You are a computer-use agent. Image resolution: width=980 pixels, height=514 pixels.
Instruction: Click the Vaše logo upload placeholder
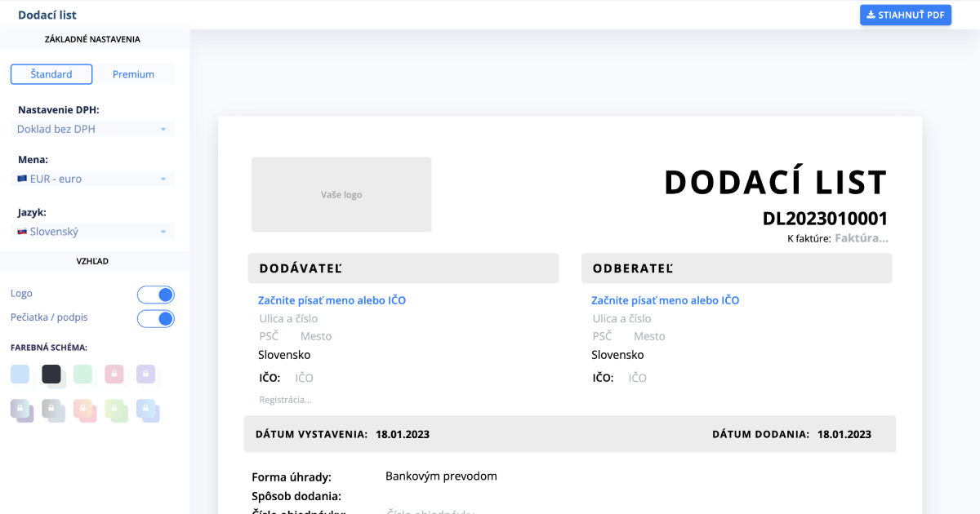(x=341, y=194)
